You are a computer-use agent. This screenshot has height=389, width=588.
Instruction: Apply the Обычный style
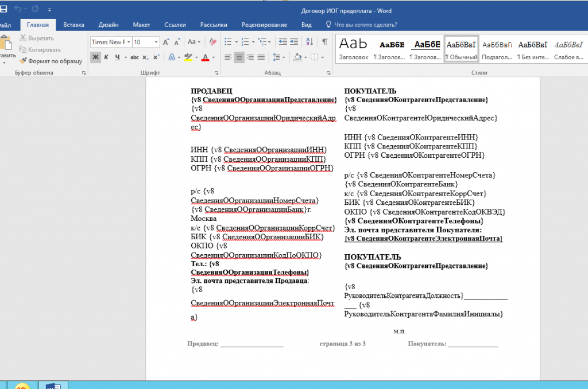point(461,49)
